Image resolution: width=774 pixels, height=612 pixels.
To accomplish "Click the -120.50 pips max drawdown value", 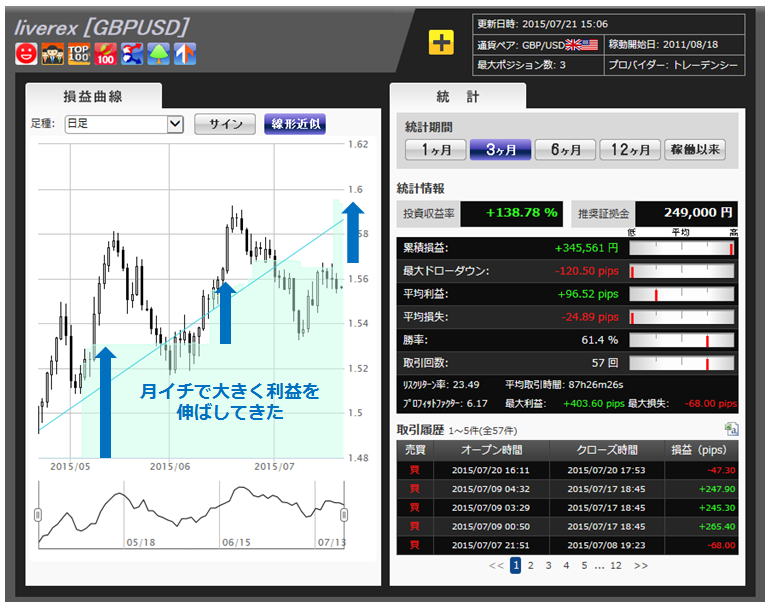I will pyautogui.click(x=586, y=271).
